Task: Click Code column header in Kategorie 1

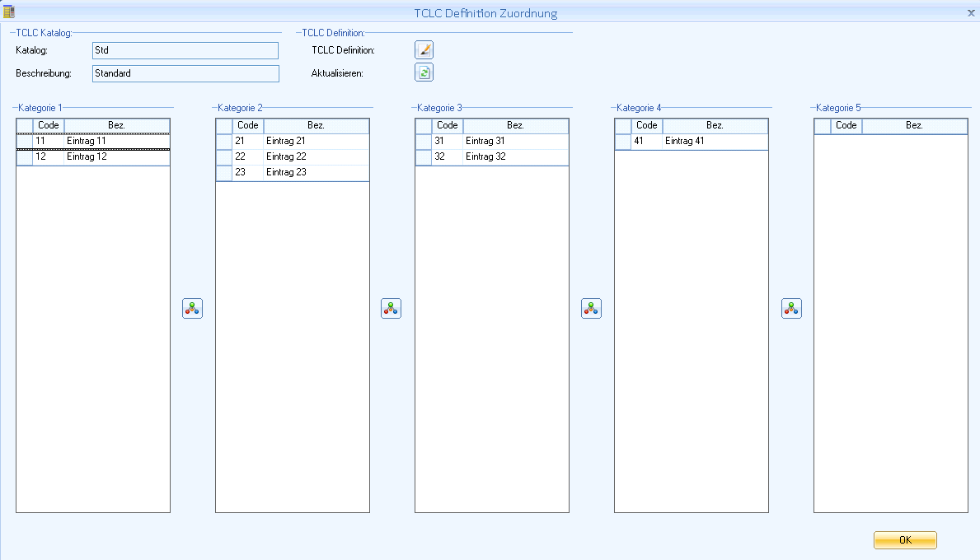Action: click(48, 125)
